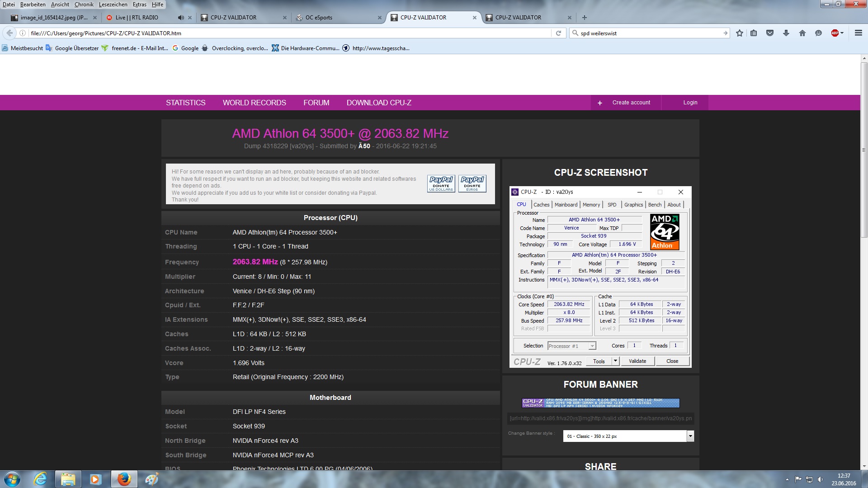Screen dimensions: 868x488
Task: Open the FORUM nav link
Action: click(316, 103)
